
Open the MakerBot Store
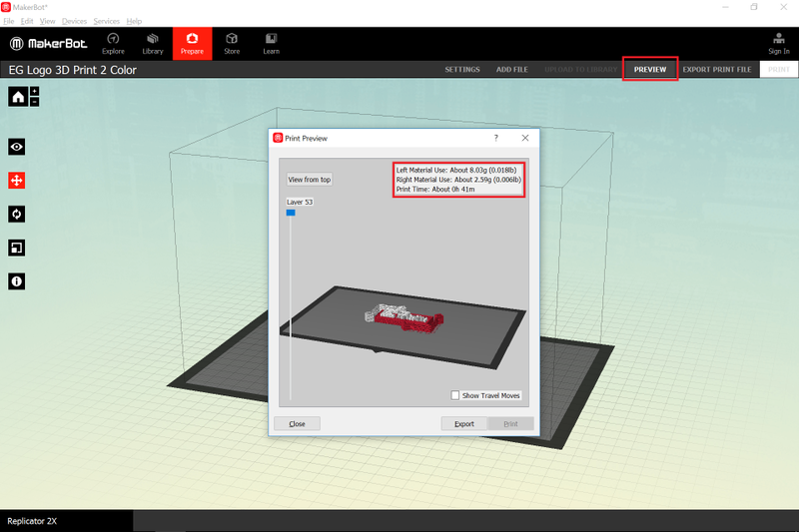[x=232, y=44]
